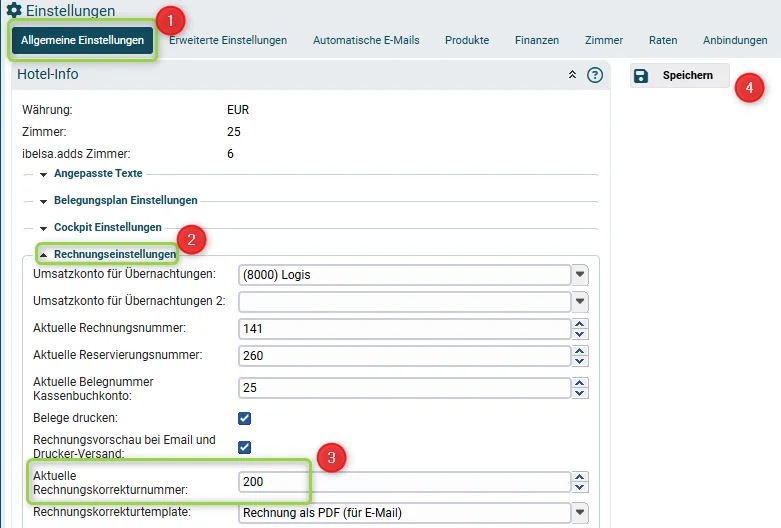Image resolution: width=781 pixels, height=528 pixels.
Task: Decrease Aktuelle Reservierungsnummer with down arrow
Action: point(579,361)
